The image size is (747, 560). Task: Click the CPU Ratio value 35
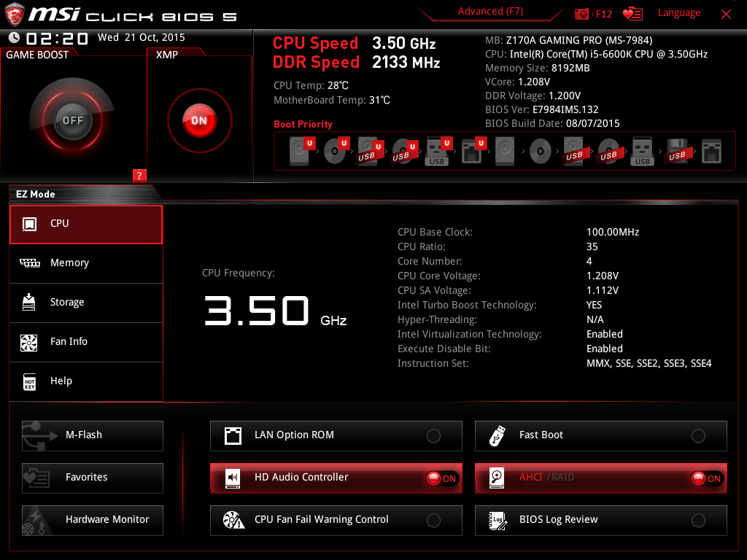[x=592, y=246]
